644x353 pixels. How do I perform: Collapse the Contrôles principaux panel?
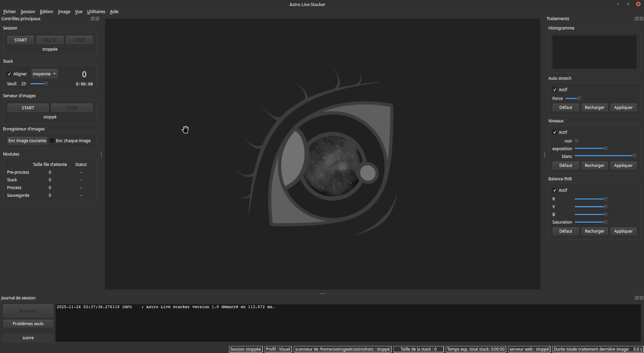coord(97,19)
